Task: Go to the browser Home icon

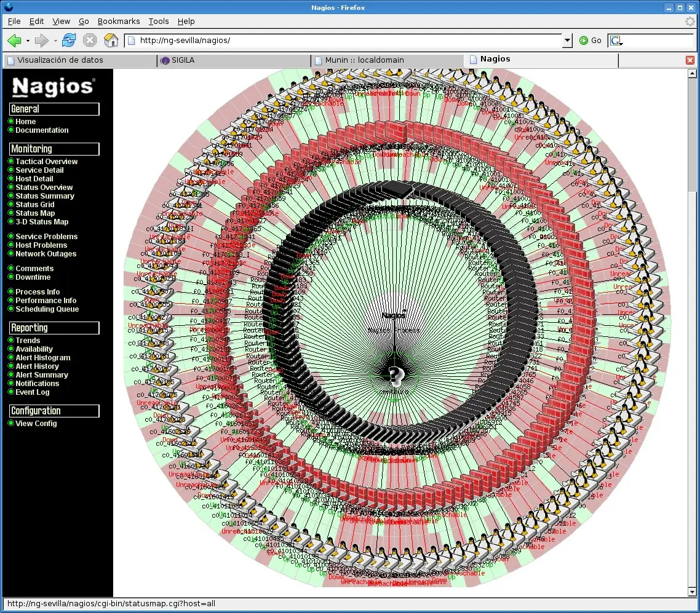Action: coord(111,40)
